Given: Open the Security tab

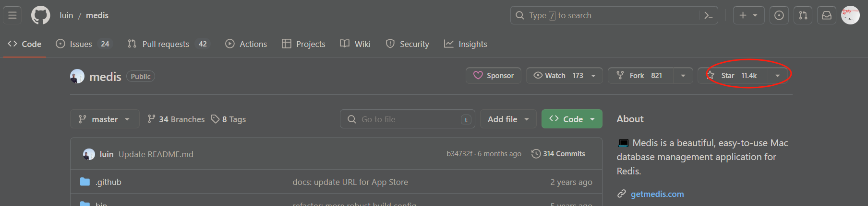Looking at the screenshot, I should 408,44.
